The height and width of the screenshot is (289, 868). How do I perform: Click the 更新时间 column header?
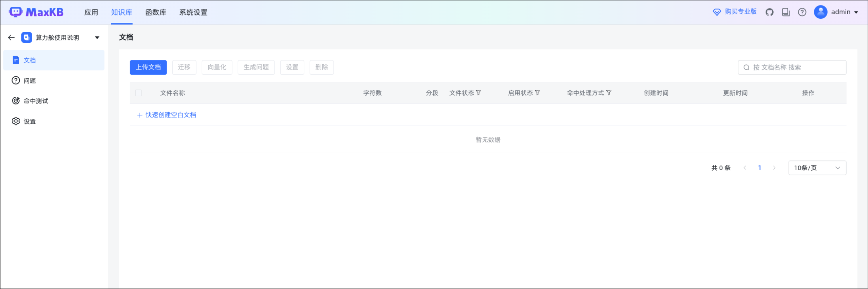[x=735, y=93]
